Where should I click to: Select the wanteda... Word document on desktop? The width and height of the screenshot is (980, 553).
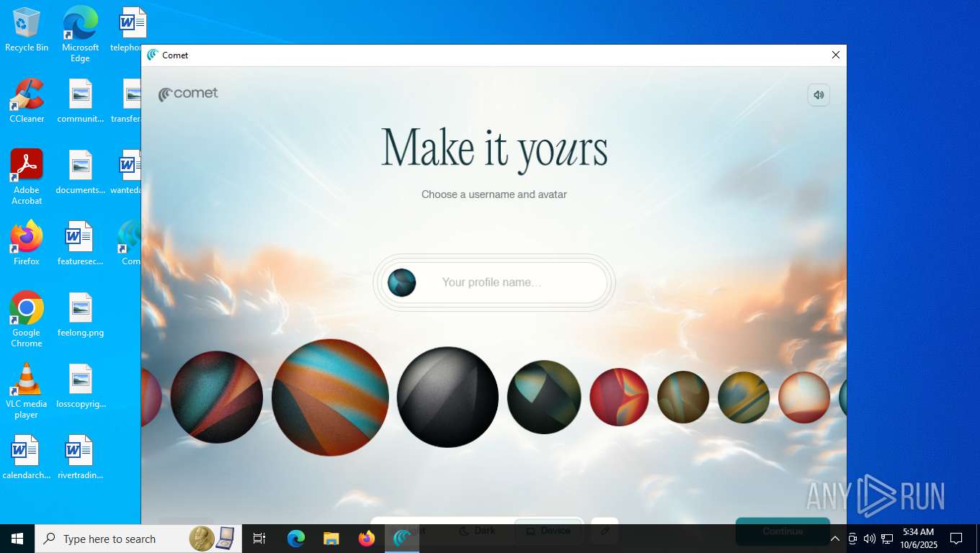click(x=127, y=172)
